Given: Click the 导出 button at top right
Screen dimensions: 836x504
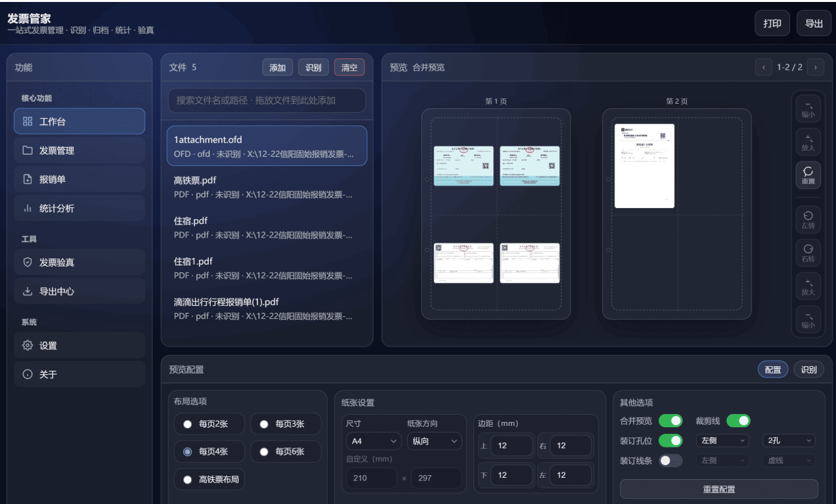Looking at the screenshot, I should pyautogui.click(x=814, y=24).
